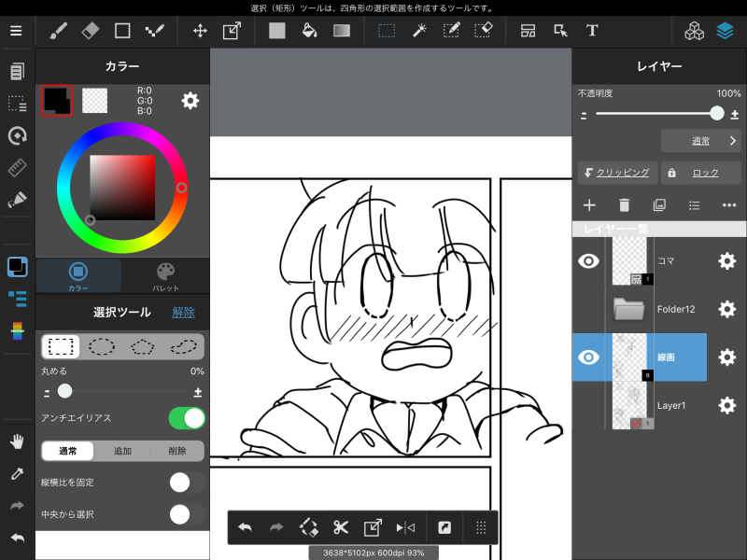This screenshot has width=747, height=560.
Task: Choose rectangle selection shape
Action: (x=61, y=346)
